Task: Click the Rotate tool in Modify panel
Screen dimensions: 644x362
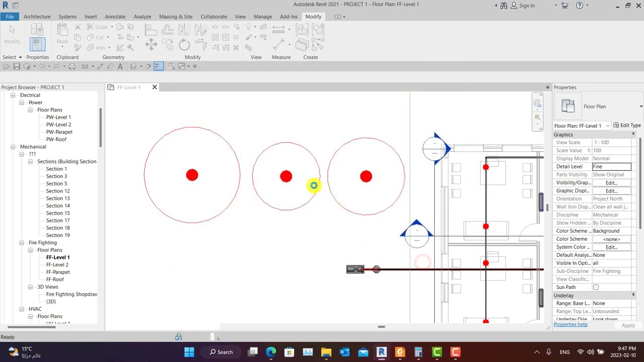Action: pyautogui.click(x=184, y=45)
